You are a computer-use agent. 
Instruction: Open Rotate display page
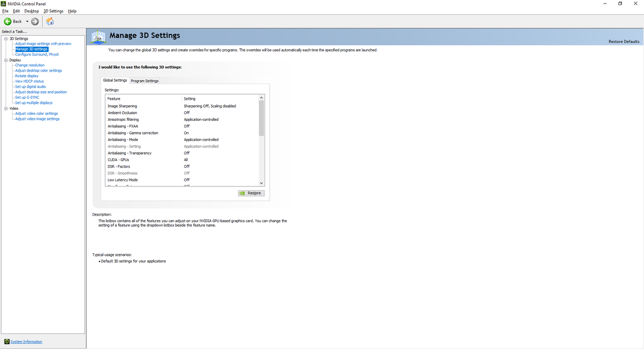[x=27, y=76]
